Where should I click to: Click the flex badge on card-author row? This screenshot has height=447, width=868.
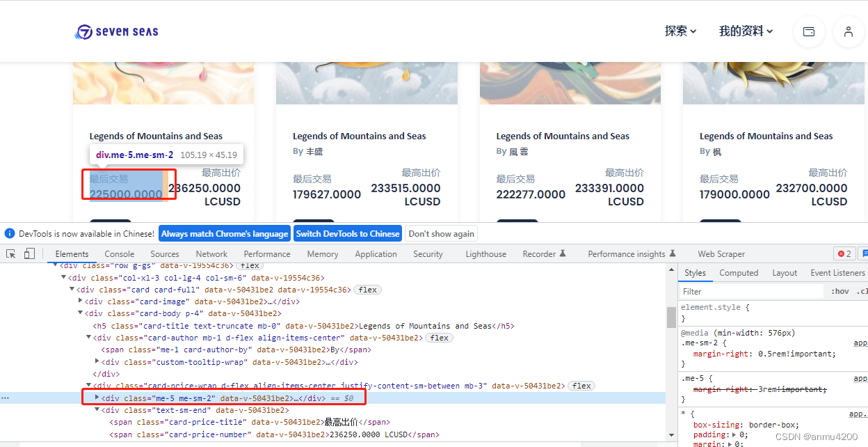(x=440, y=338)
